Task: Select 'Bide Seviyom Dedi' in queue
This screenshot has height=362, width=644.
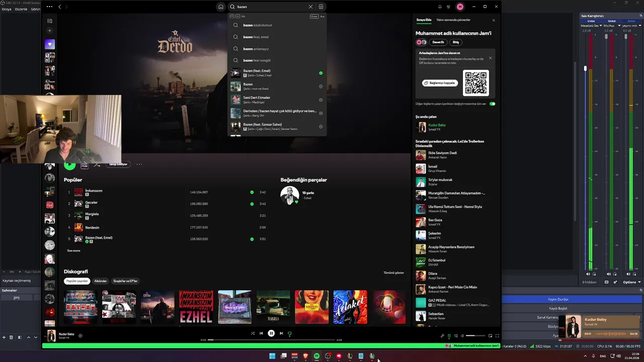Action: [455, 155]
